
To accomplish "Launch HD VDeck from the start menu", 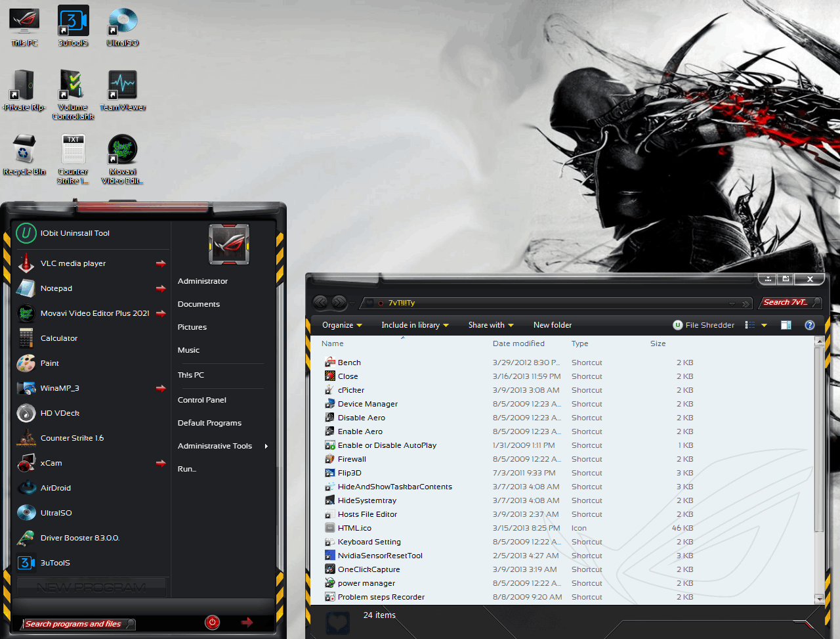I will click(x=91, y=413).
